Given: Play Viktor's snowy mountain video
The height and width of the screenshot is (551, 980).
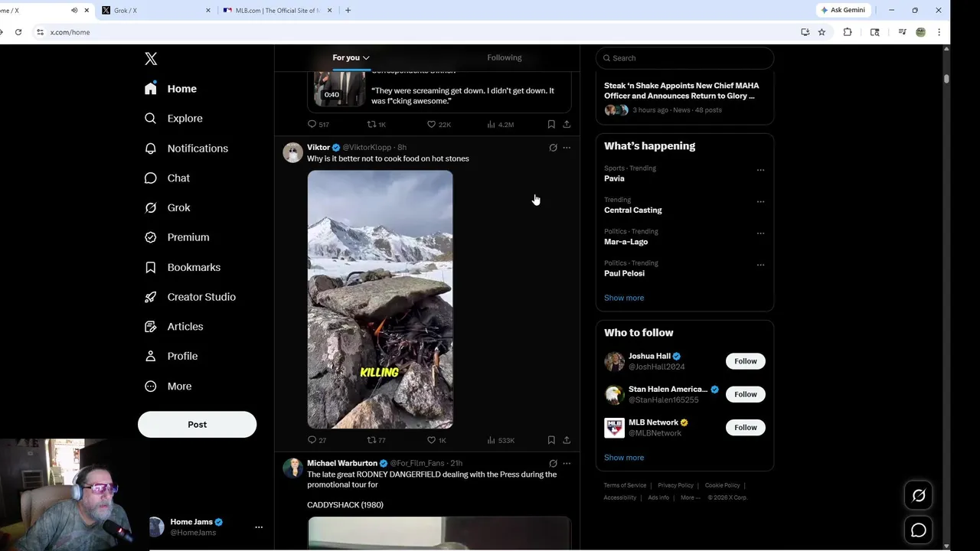Looking at the screenshot, I should 380,299.
